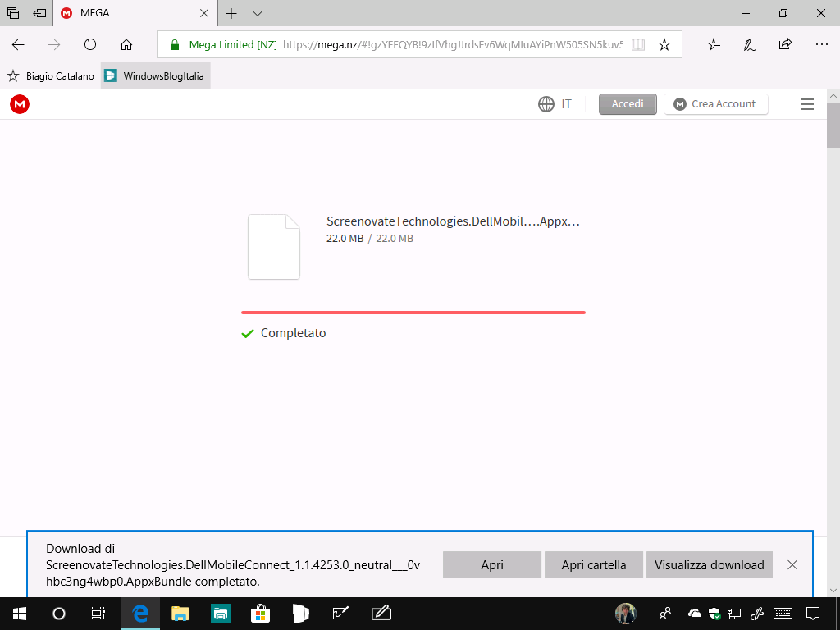Open the Action Center notifications
Viewport: 840px width, 630px height.
[813, 614]
